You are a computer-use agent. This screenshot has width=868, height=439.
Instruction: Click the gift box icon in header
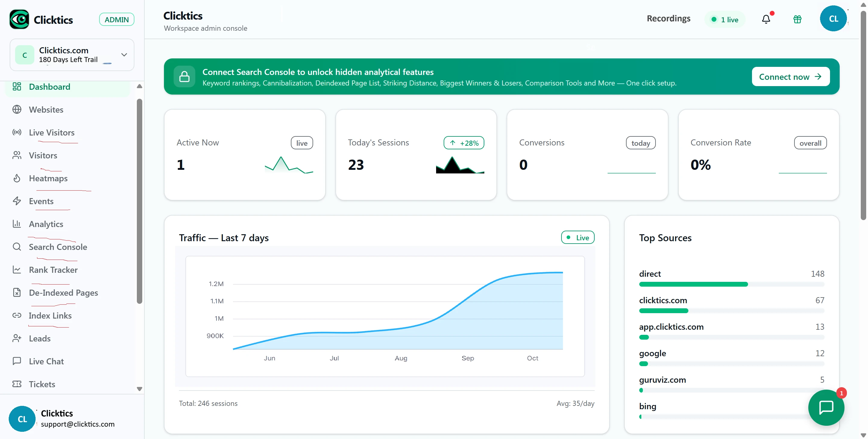tap(797, 19)
